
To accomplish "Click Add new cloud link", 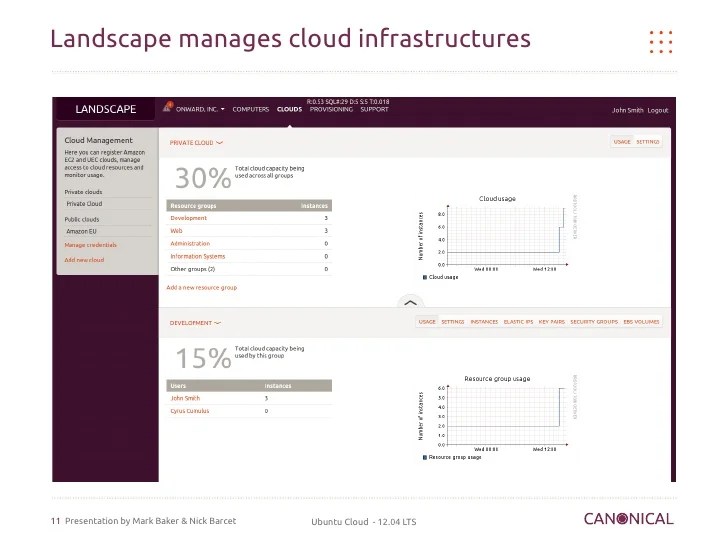I will pos(84,260).
